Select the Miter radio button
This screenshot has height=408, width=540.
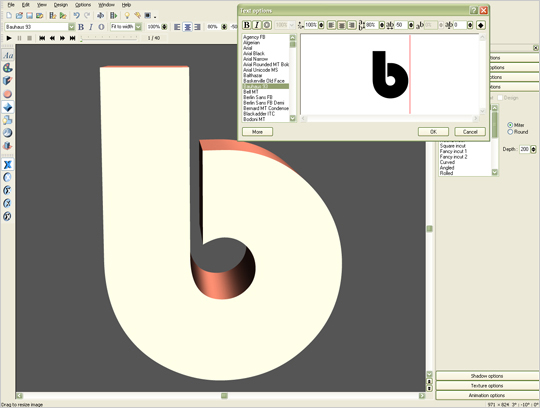point(510,125)
